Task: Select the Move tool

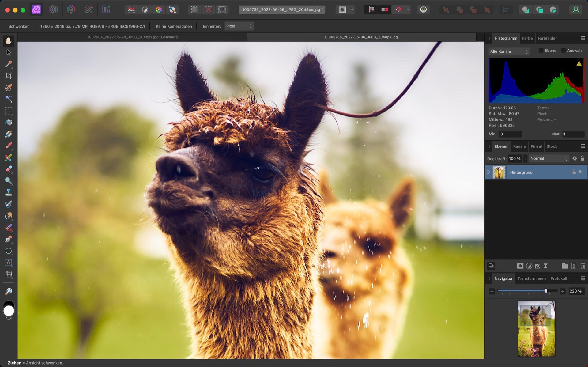Action: [8, 52]
